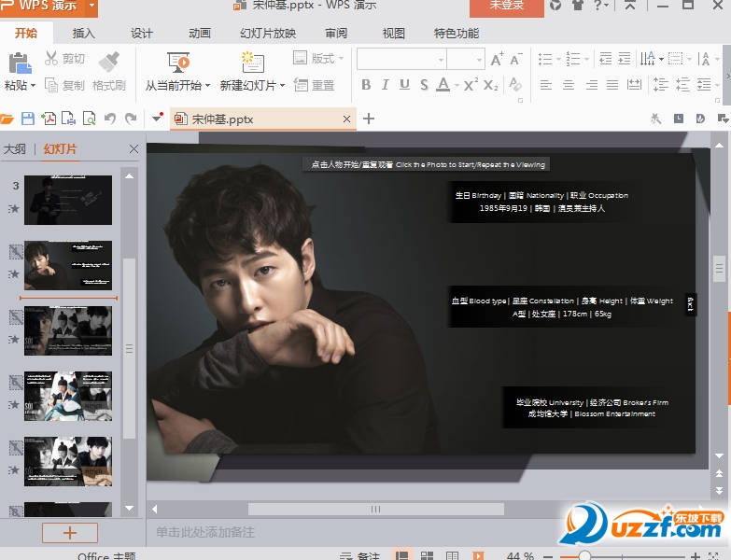Image resolution: width=731 pixels, height=560 pixels.
Task: Align text left
Action: tap(546, 85)
